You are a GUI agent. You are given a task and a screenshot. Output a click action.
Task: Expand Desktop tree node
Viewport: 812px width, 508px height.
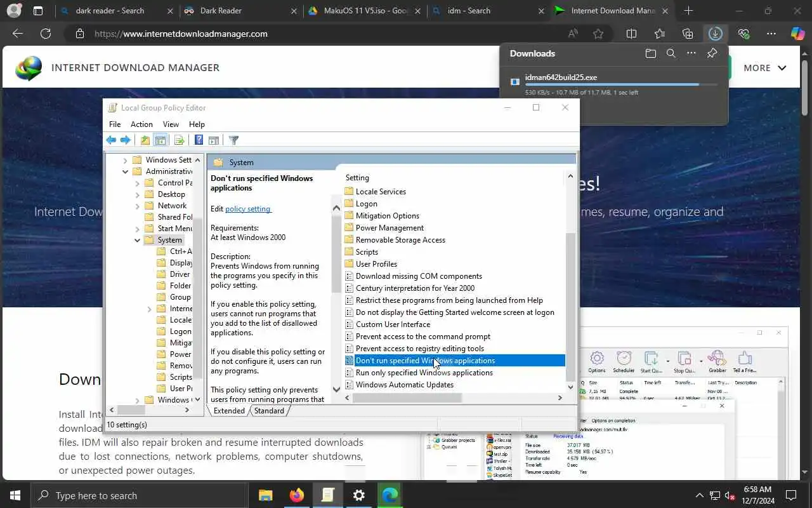pyautogui.click(x=137, y=194)
